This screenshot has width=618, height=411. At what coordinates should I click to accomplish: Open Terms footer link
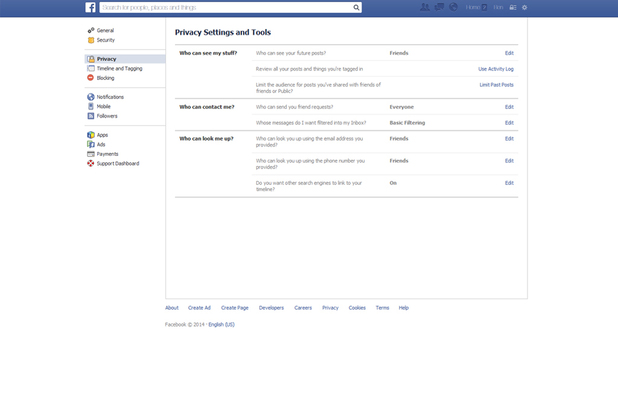coord(382,308)
